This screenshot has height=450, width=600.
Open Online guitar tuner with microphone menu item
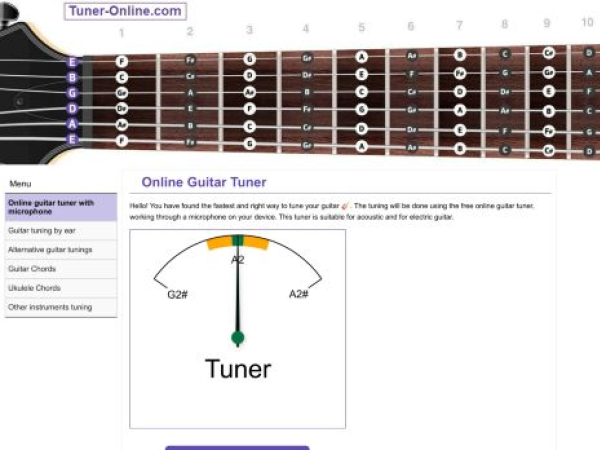pos(61,207)
